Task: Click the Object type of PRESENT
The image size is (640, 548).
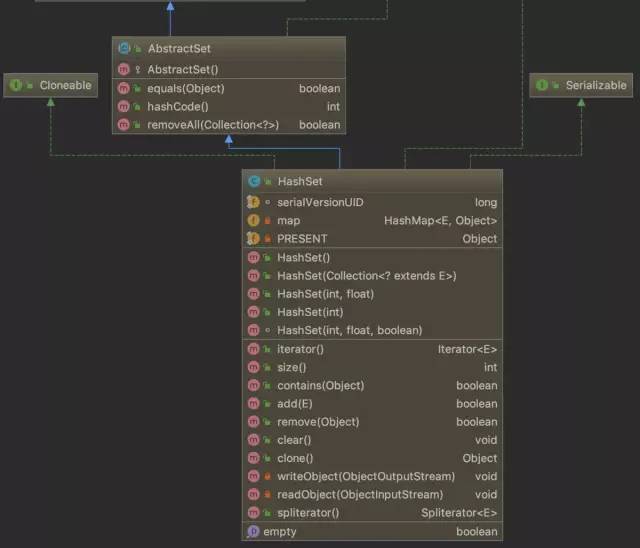Action: [480, 239]
